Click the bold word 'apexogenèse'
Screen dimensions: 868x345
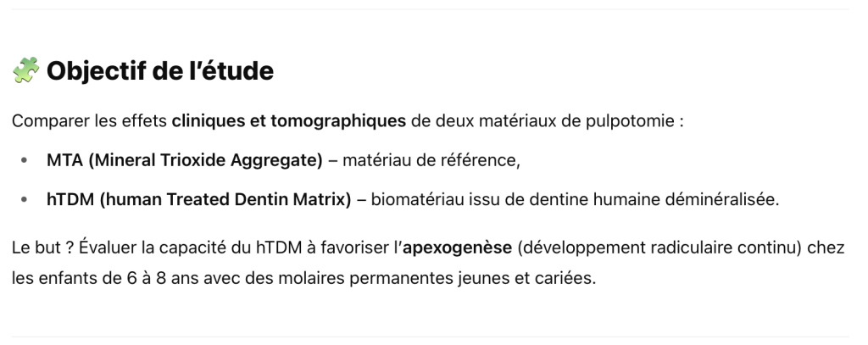pyautogui.click(x=457, y=248)
